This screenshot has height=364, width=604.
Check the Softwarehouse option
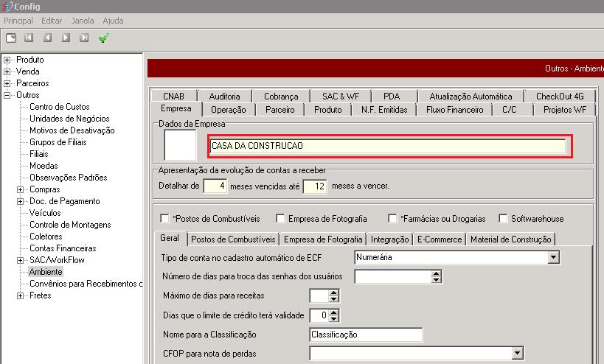503,219
